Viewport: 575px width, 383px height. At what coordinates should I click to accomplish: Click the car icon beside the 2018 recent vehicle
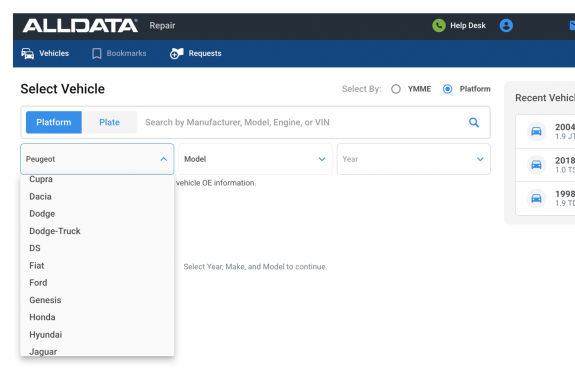536,165
